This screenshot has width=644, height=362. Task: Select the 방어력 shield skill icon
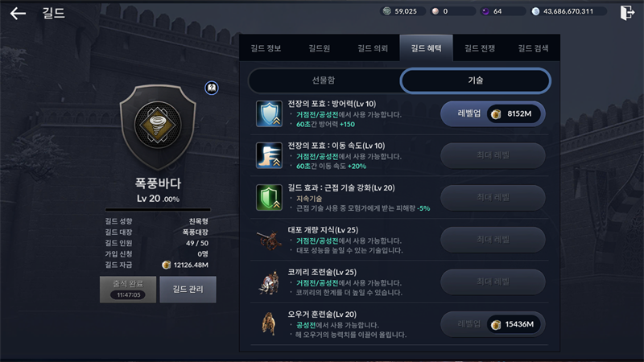pos(269,113)
